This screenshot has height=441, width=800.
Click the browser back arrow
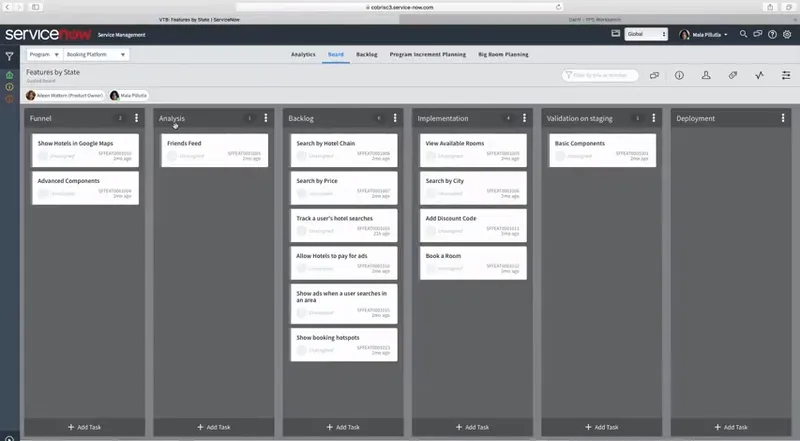7,7
